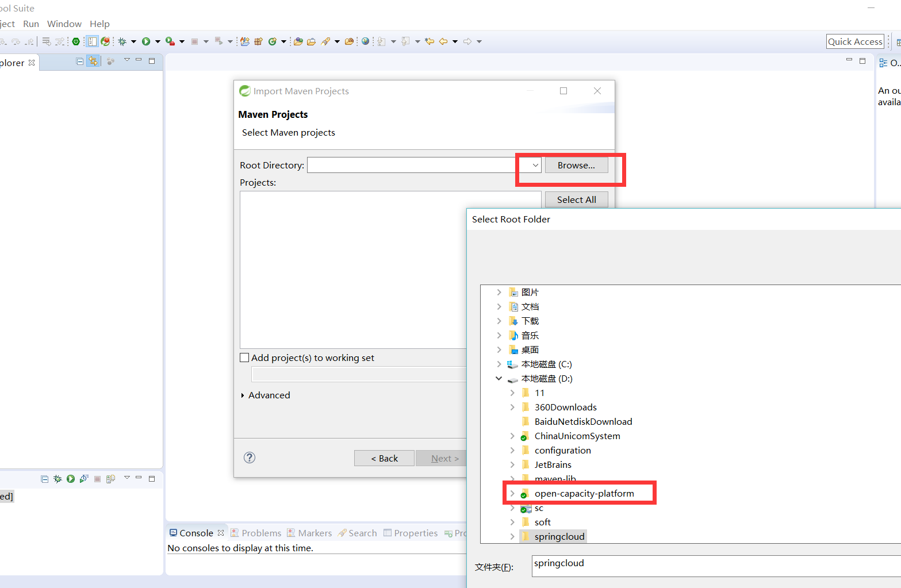Click the web browser globe toolbar icon
The width and height of the screenshot is (901, 588).
(365, 41)
